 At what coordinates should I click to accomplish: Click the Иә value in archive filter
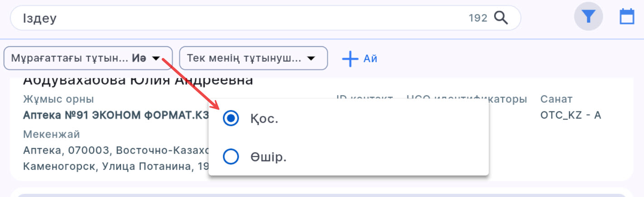[139, 58]
